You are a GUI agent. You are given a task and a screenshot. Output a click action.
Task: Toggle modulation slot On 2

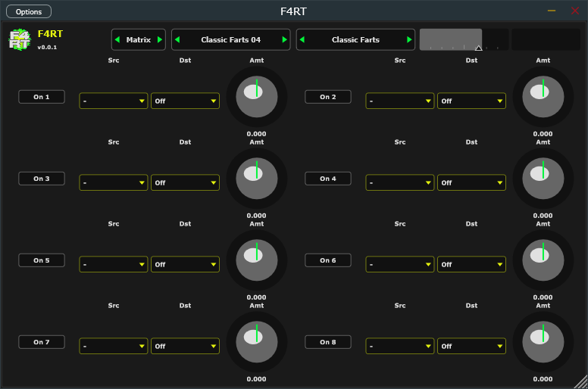click(x=328, y=97)
